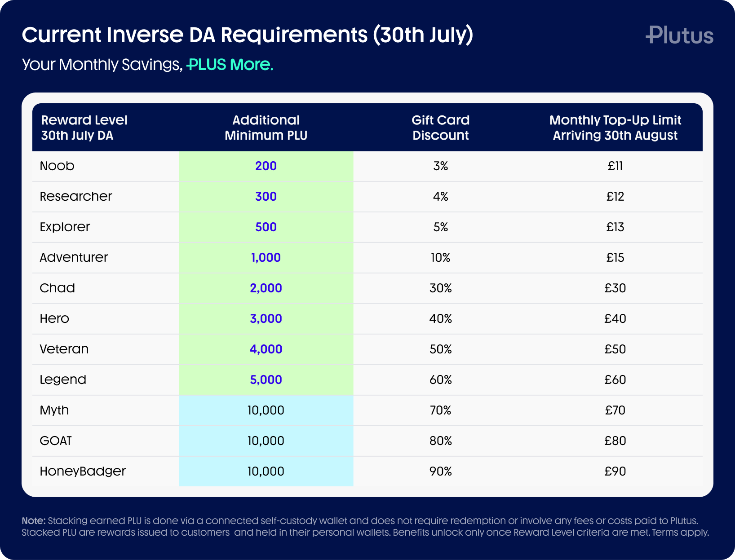
Task: Click the 10,000 PLU value in Myth row
Action: (x=266, y=410)
